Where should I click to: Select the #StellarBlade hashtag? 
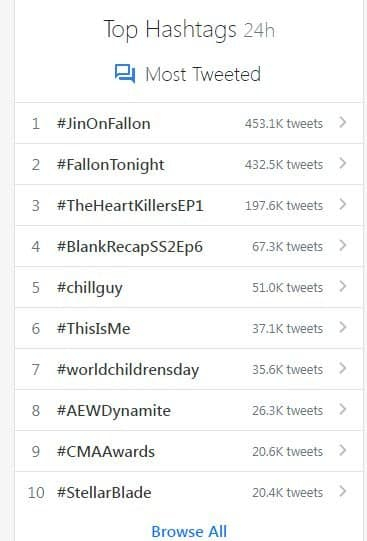[x=104, y=492]
